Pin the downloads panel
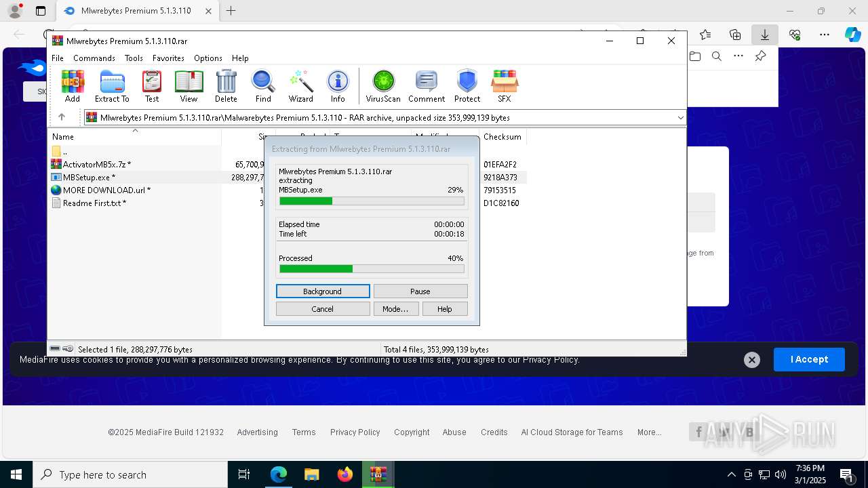868x488 pixels. point(761,56)
